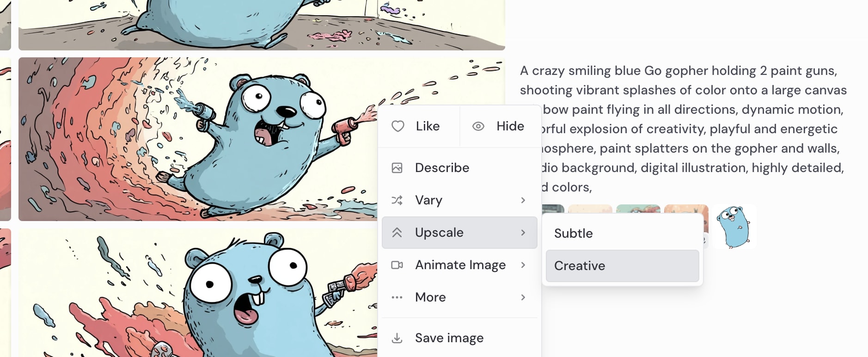Image resolution: width=868 pixels, height=357 pixels.
Task: Select the Upscale menu entry
Action: (x=459, y=233)
